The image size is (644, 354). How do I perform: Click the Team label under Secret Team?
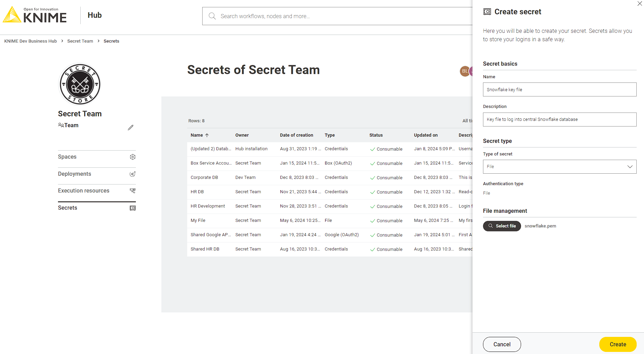71,125
